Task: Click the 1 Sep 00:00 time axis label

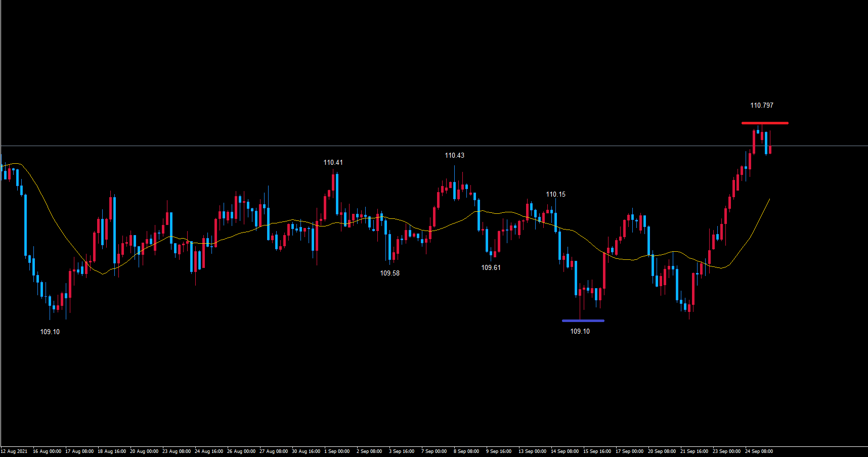Action: (x=337, y=451)
